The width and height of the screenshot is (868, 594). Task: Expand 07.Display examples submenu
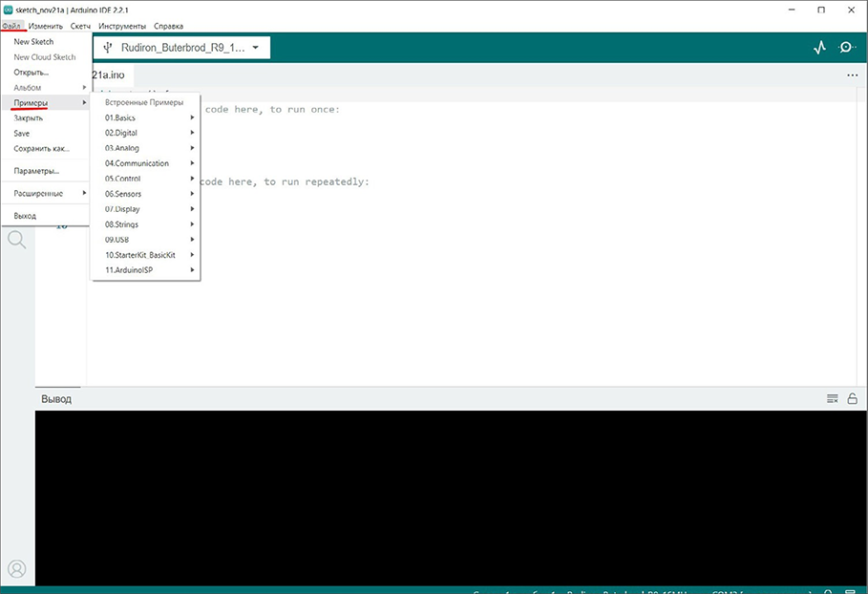[x=145, y=209]
